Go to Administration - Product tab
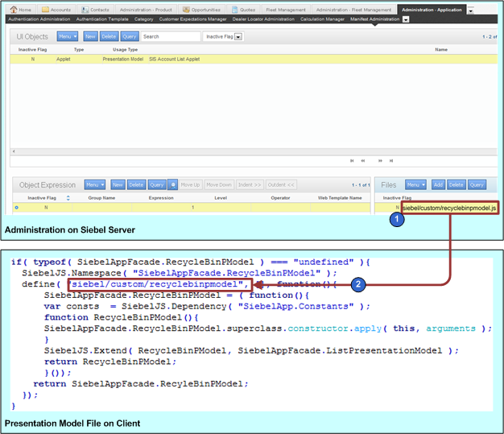 146,10
